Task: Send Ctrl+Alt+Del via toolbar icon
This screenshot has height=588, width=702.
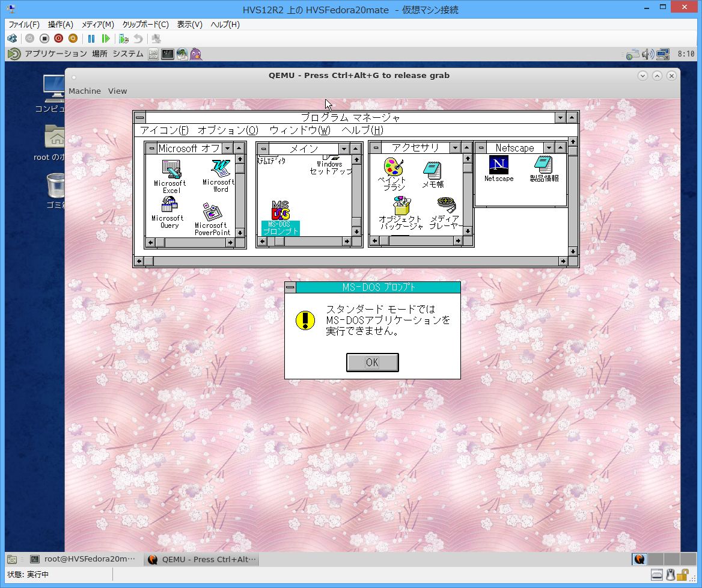Action: coord(12,38)
